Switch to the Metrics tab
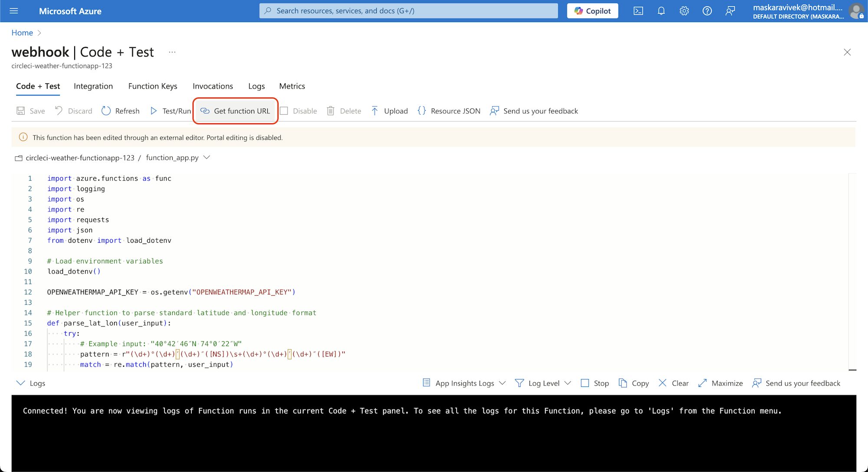Image resolution: width=868 pixels, height=472 pixels. point(292,86)
